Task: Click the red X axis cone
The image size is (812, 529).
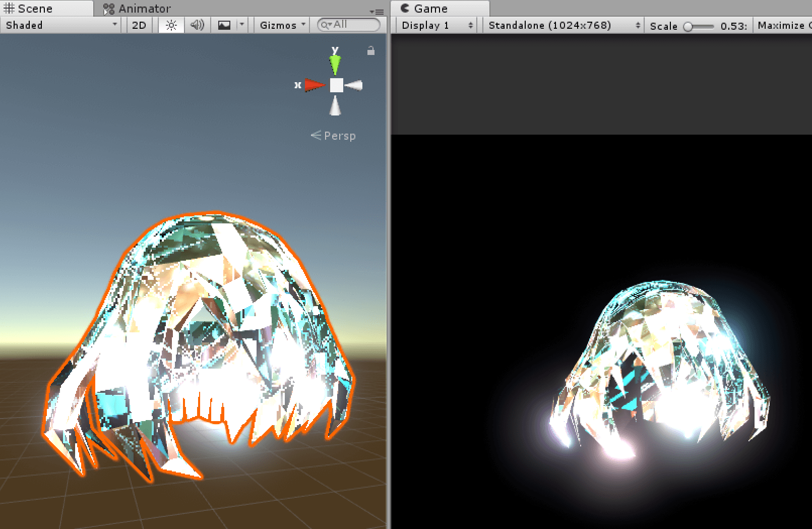Action: tap(315, 85)
